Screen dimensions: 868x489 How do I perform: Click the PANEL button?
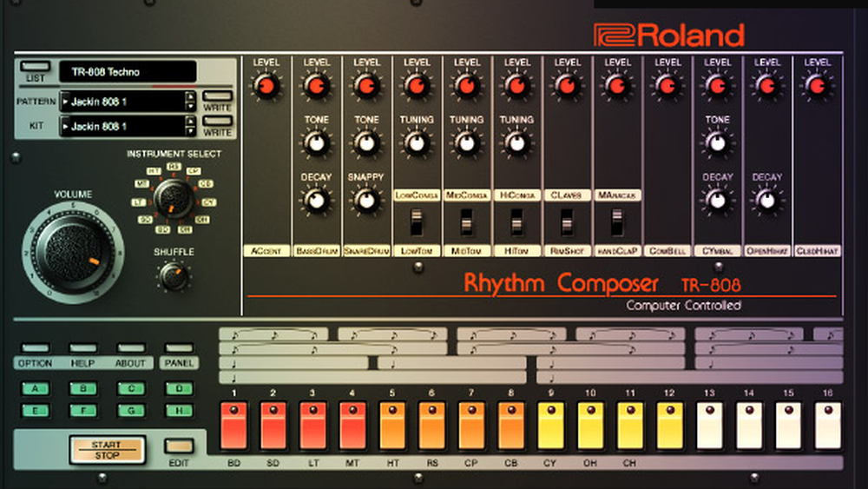[179, 348]
